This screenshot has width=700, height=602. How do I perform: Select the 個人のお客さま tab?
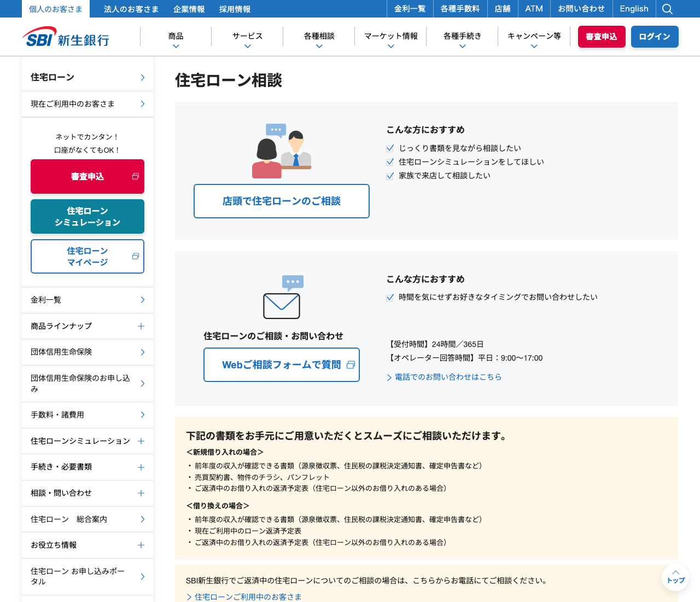pyautogui.click(x=56, y=9)
